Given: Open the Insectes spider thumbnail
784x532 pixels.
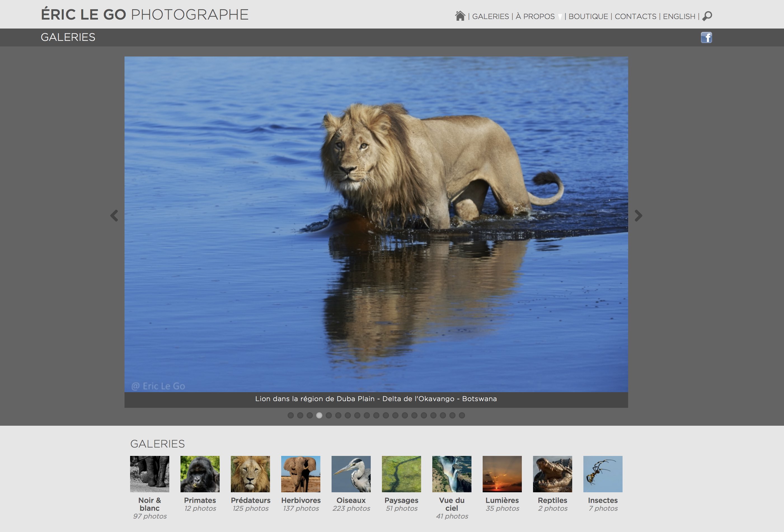Looking at the screenshot, I should coord(603,474).
